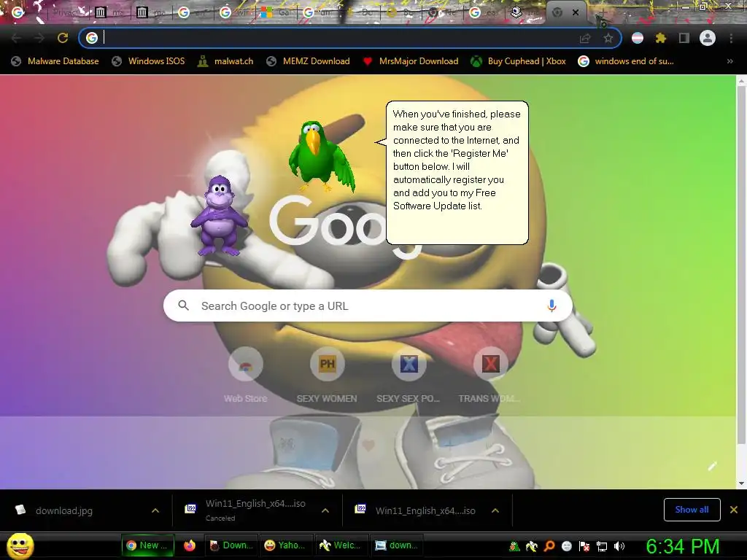Expand options for download.jpg download

[x=155, y=510]
